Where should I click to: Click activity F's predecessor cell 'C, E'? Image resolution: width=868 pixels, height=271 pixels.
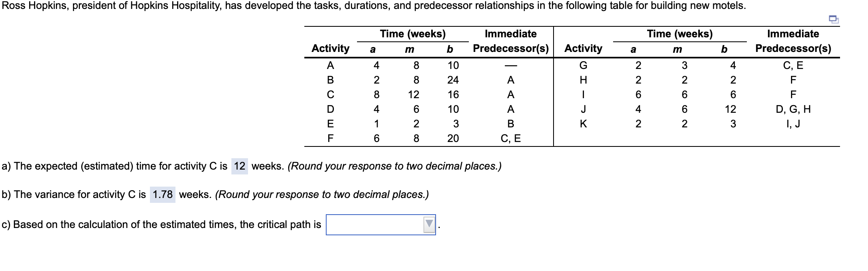click(511, 139)
